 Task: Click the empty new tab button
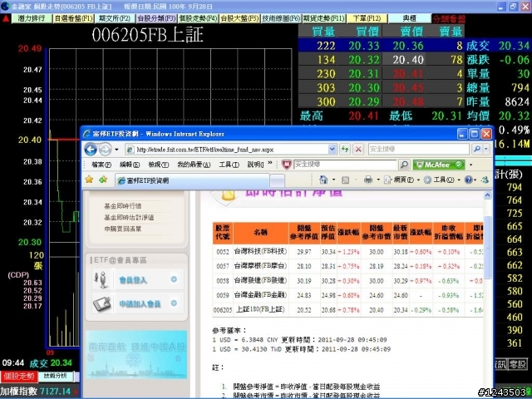[x=277, y=181]
